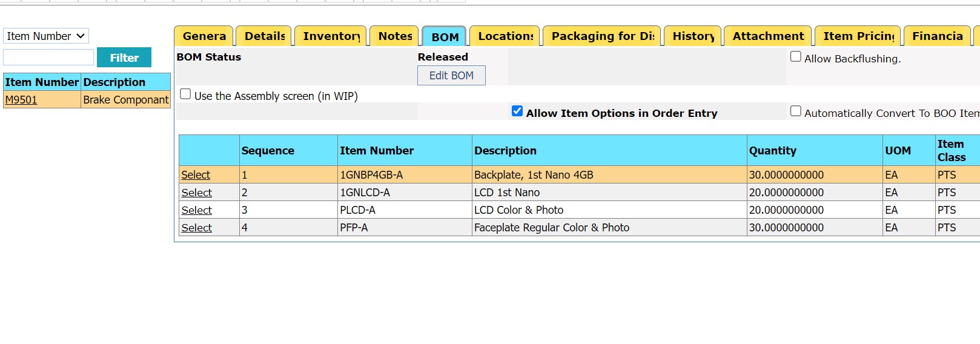This screenshot has width=980, height=344.
Task: Switch to the General tab
Action: coord(204,36)
